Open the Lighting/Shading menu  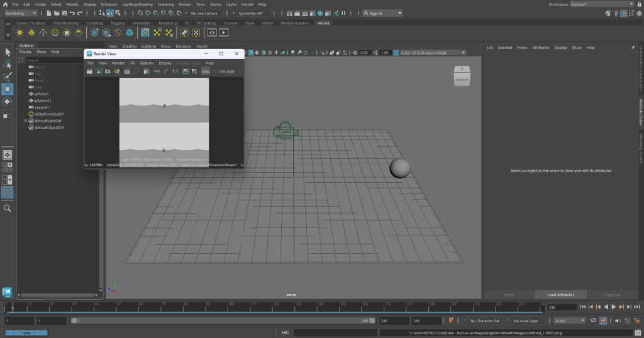136,4
